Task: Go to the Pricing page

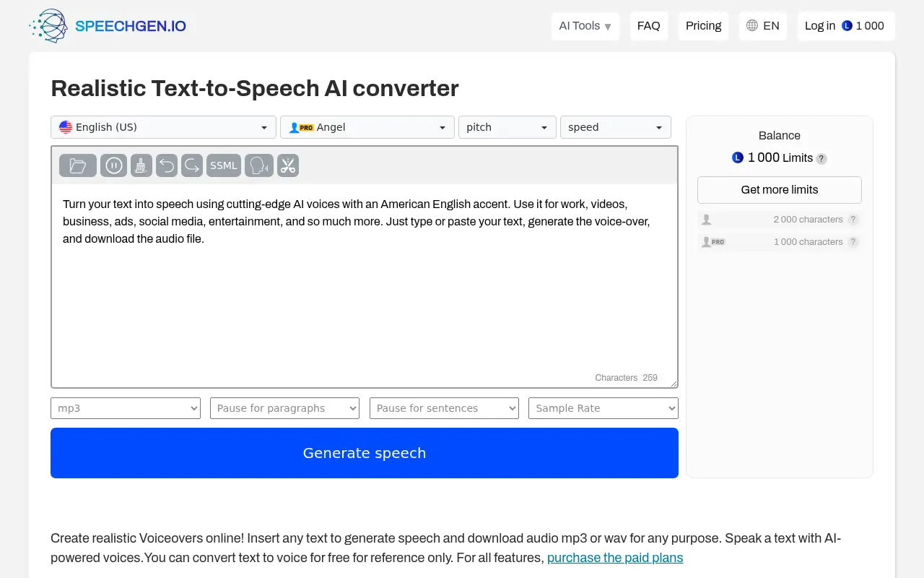Action: coord(703,25)
